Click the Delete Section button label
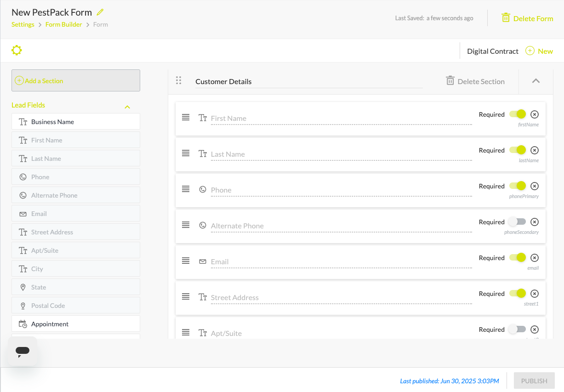 [x=481, y=81]
